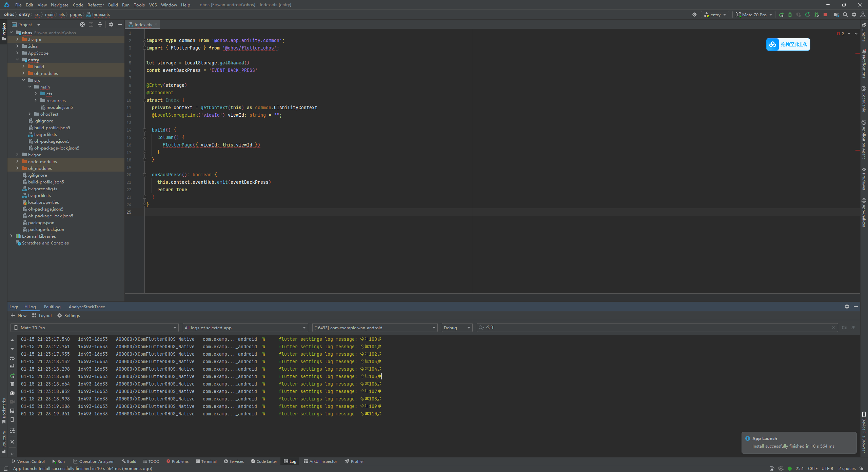This screenshot has height=472, width=868.
Task: Take device screenshot with camera icon
Action: coord(12,393)
